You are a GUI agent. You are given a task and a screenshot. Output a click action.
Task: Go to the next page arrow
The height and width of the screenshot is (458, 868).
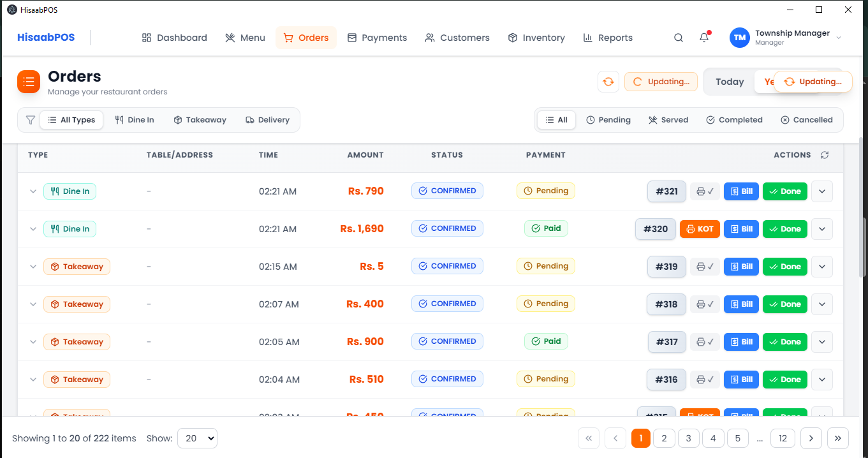click(811, 438)
